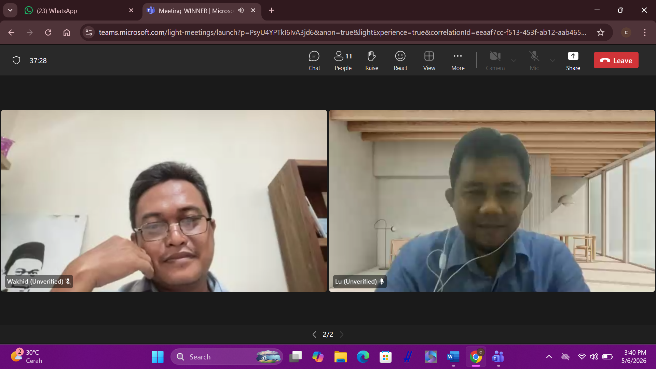Launch Copilot from the taskbar
Screen dimensions: 656x369
pyautogui.click(x=318, y=357)
